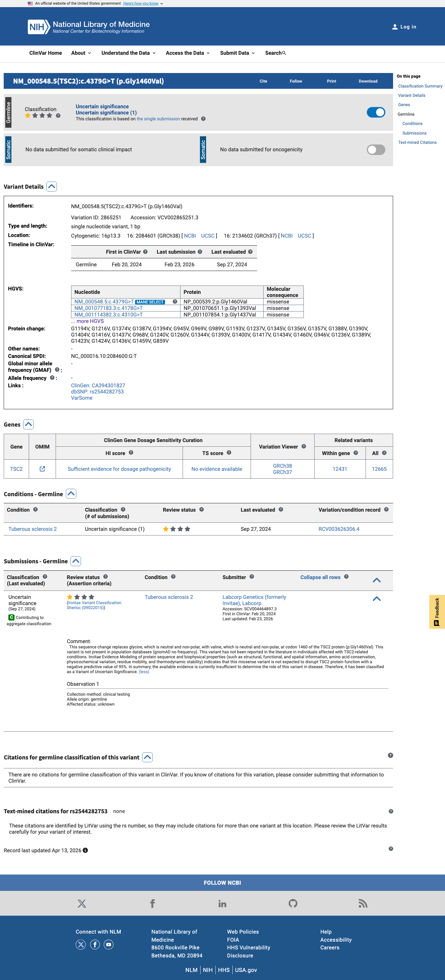445x980 pixels.
Task: Open Understand the Data menu
Action: (x=129, y=53)
